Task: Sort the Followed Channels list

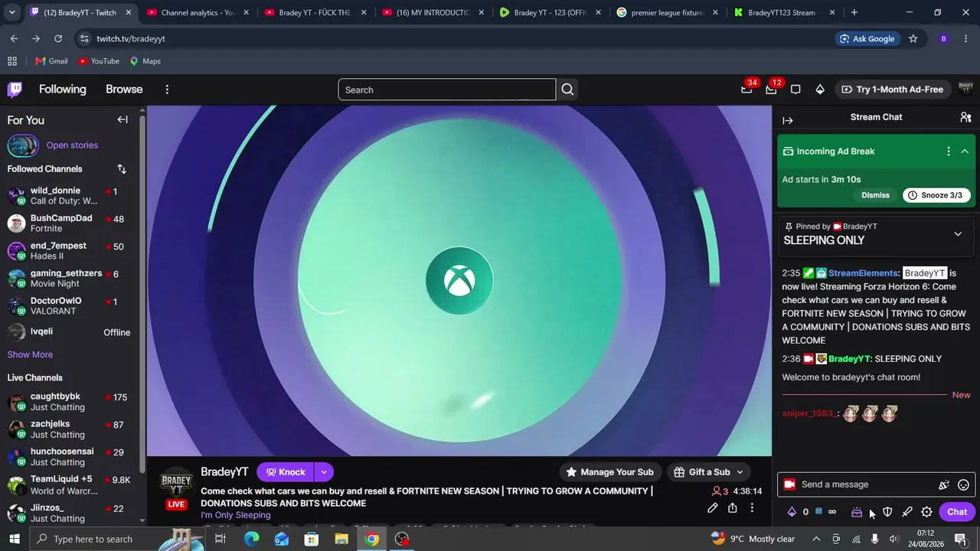Action: pos(122,169)
